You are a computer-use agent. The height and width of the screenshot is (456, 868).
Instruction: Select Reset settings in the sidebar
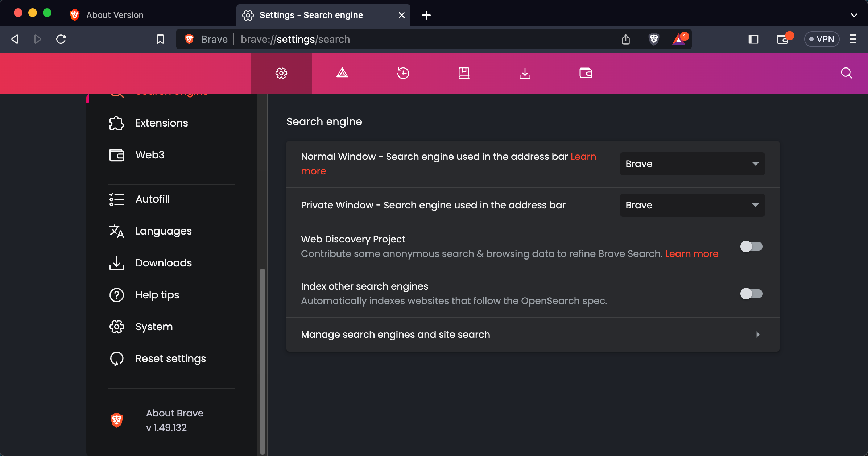coord(170,358)
